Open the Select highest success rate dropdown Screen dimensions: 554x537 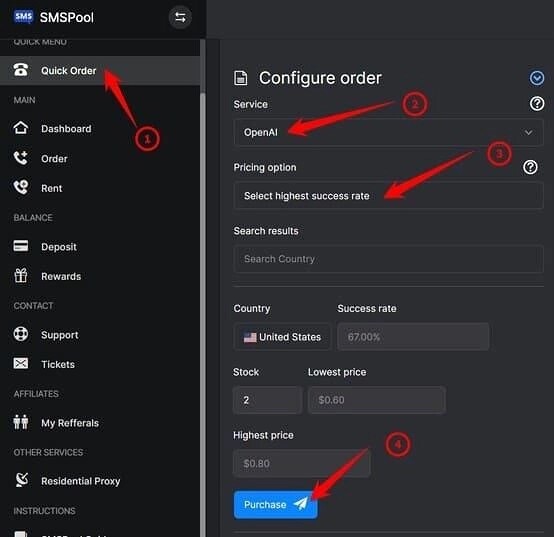388,196
